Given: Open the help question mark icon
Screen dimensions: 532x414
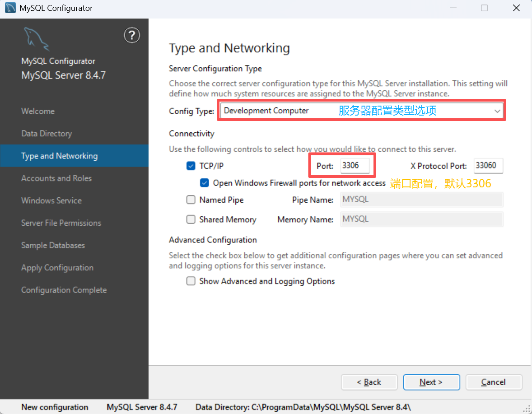Looking at the screenshot, I should point(131,35).
